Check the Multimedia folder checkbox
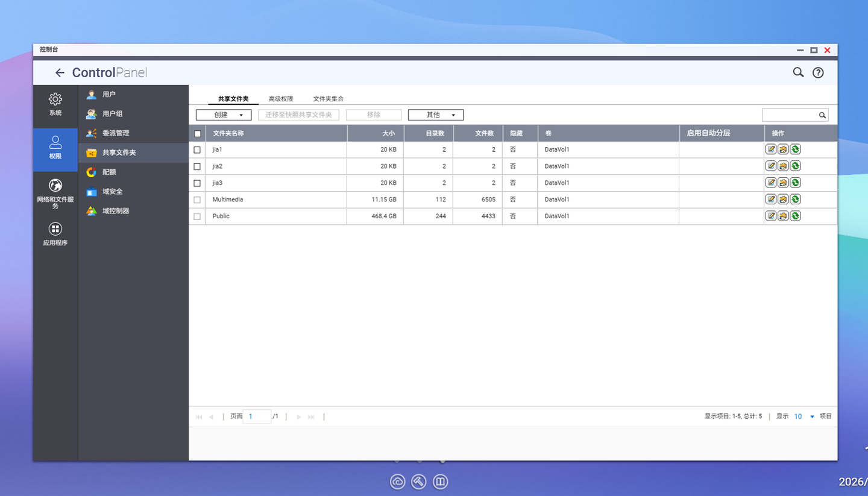Viewport: 868px width, 496px height. coord(197,199)
